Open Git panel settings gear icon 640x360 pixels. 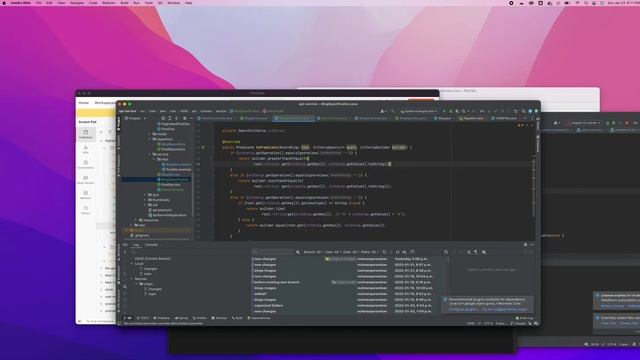(x=525, y=244)
